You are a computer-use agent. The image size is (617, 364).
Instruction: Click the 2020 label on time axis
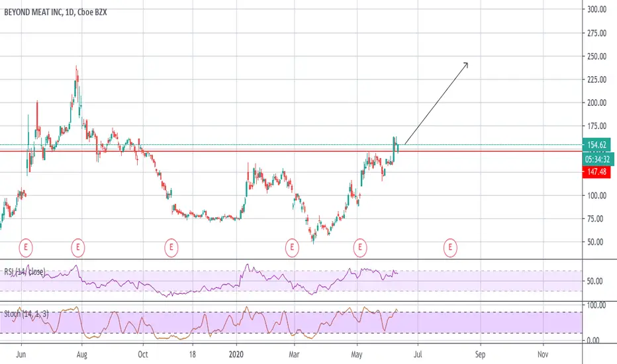point(236,354)
